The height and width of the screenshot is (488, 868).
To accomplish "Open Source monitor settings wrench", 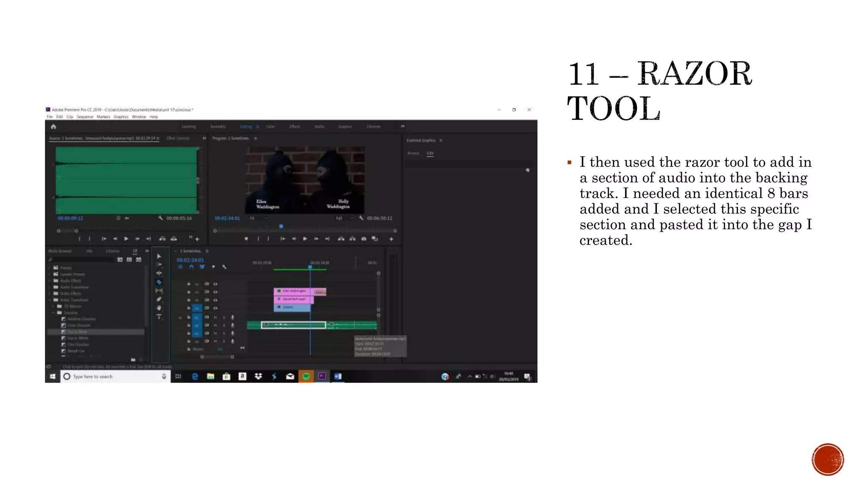I will tap(161, 218).
